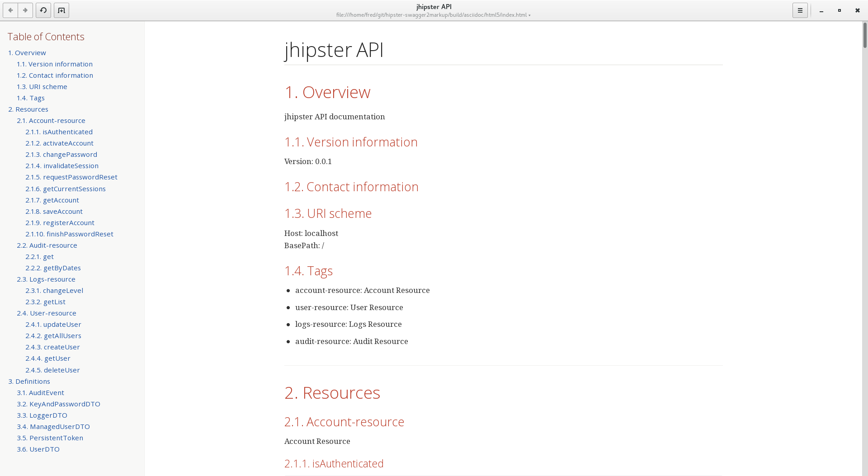This screenshot has height=476, width=868.
Task: Open '2. Resources' in sidebar
Action: point(28,109)
